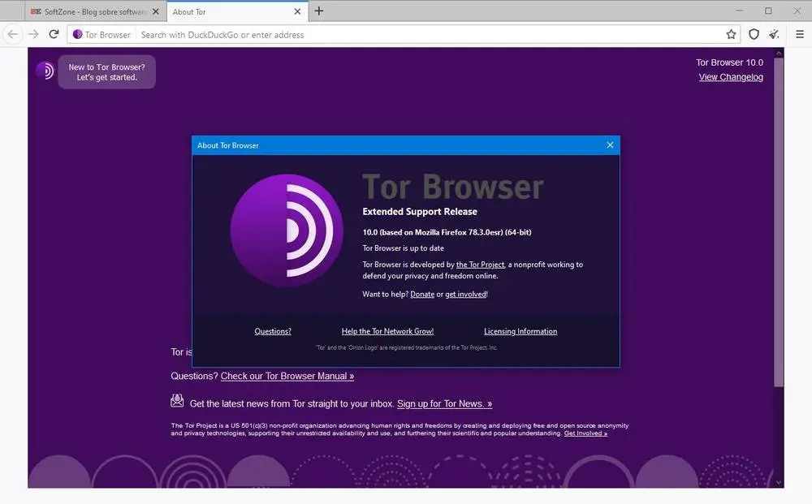The height and width of the screenshot is (504, 812).
Task: Click the New Identity broom icon
Action: pos(774,35)
